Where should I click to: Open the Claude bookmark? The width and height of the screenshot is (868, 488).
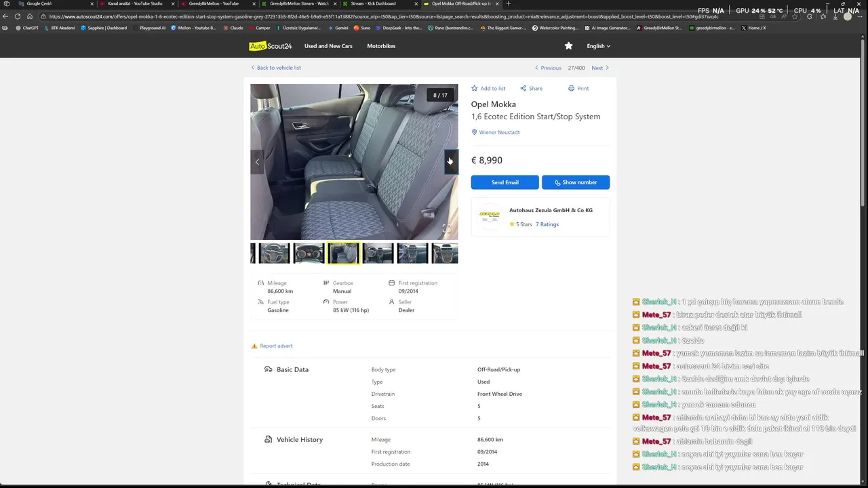coord(233,28)
